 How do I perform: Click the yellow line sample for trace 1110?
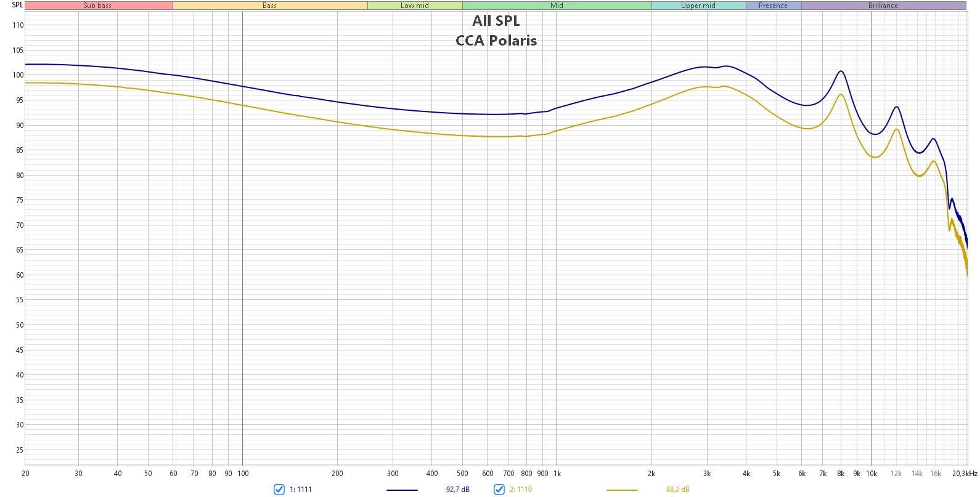pos(622,490)
